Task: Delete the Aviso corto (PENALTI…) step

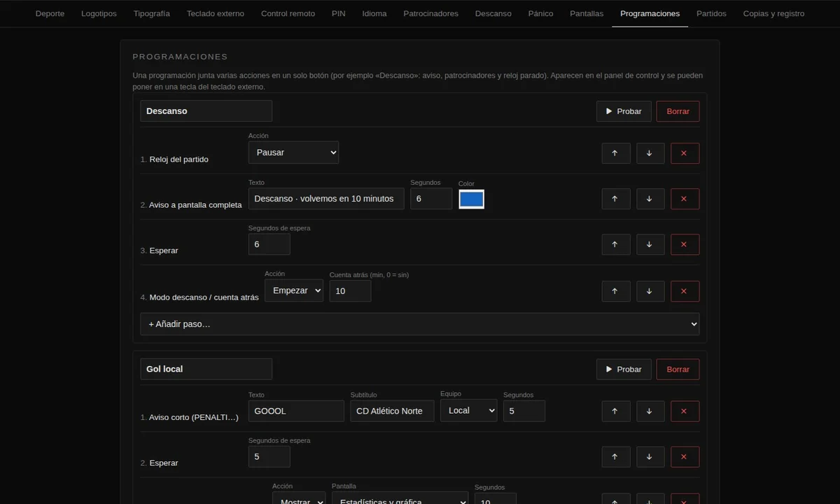Action: [x=685, y=411]
